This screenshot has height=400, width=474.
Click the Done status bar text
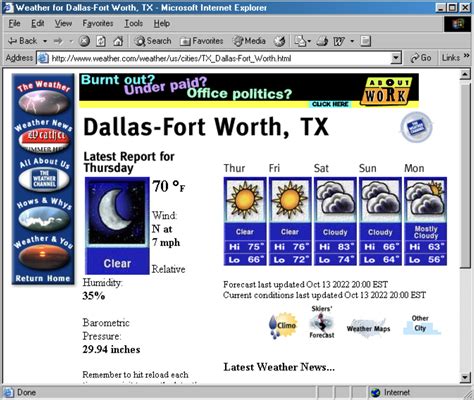pos(26,392)
